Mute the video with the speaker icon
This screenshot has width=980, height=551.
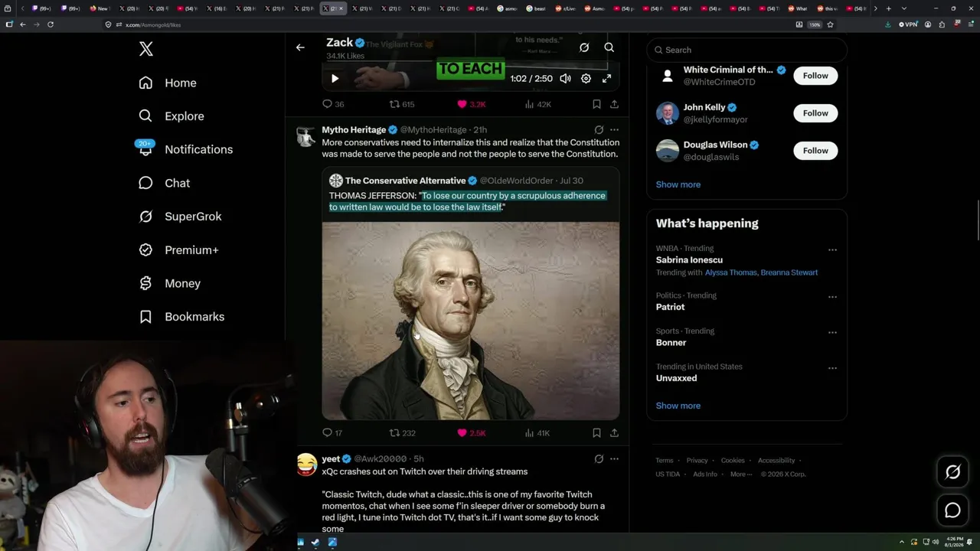coord(565,78)
